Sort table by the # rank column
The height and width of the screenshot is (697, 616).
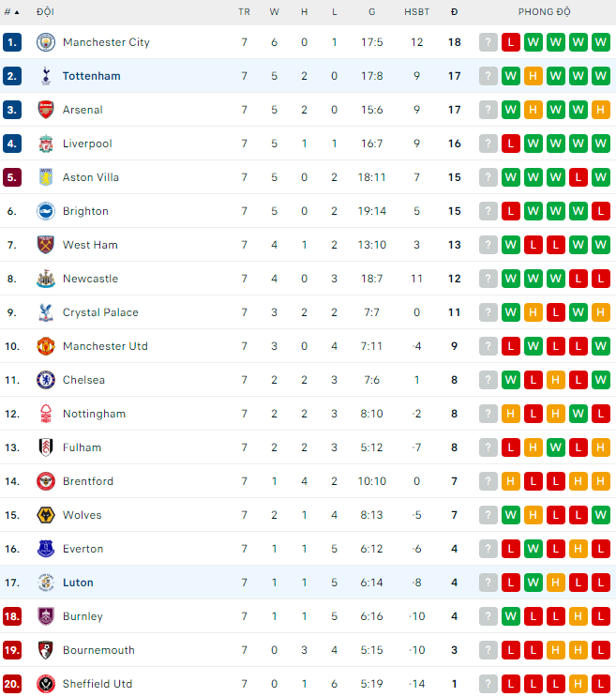(11, 12)
